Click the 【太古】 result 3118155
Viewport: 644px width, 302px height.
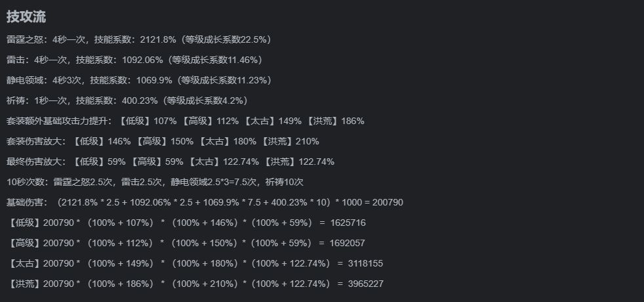[366, 263]
